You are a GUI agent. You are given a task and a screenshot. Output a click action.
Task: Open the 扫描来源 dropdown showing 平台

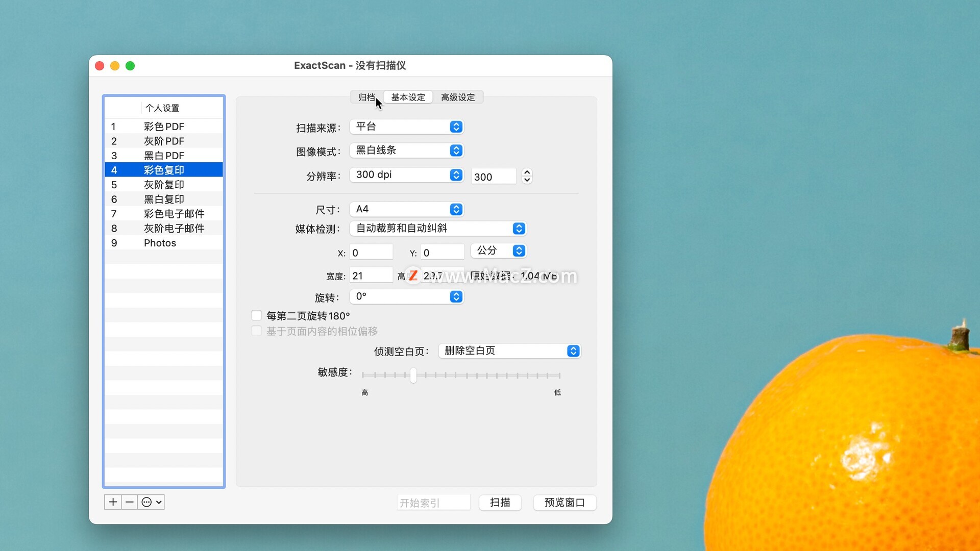coord(406,127)
